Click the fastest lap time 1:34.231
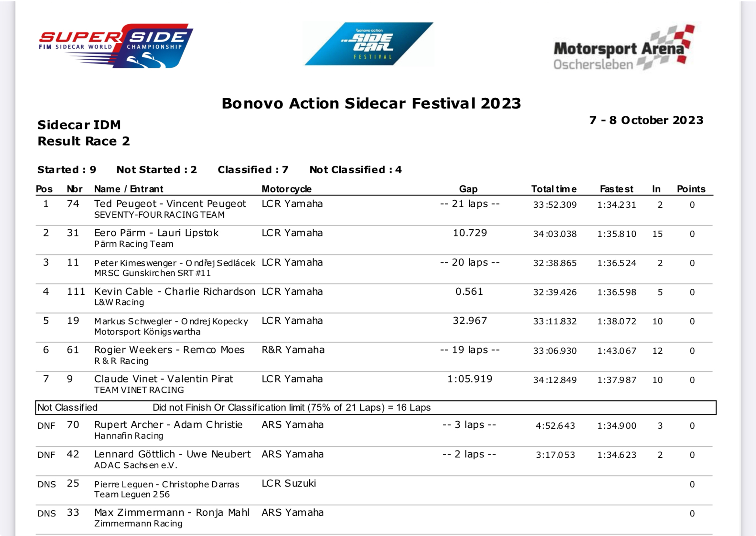The height and width of the screenshot is (536, 756). [616, 205]
